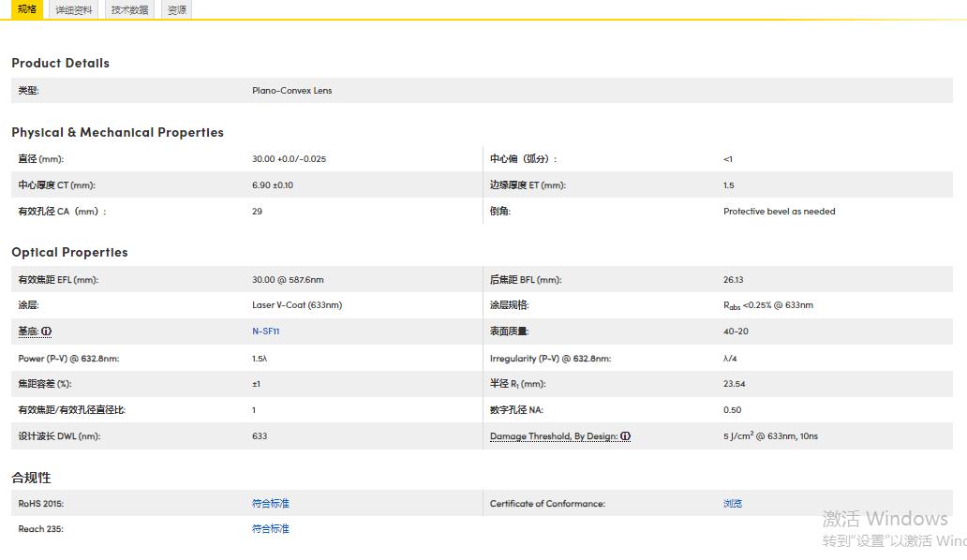
Task: Go to the 资源 tab
Action: pos(176,10)
